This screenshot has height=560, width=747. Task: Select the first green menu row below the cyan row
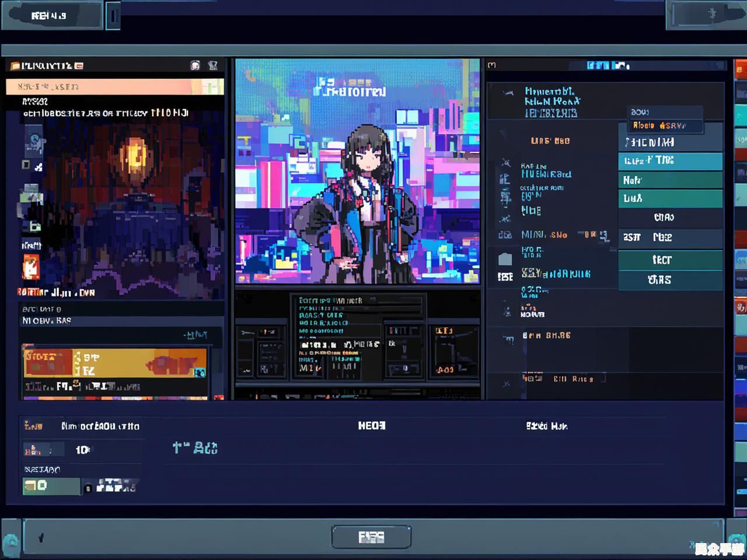[671, 180]
